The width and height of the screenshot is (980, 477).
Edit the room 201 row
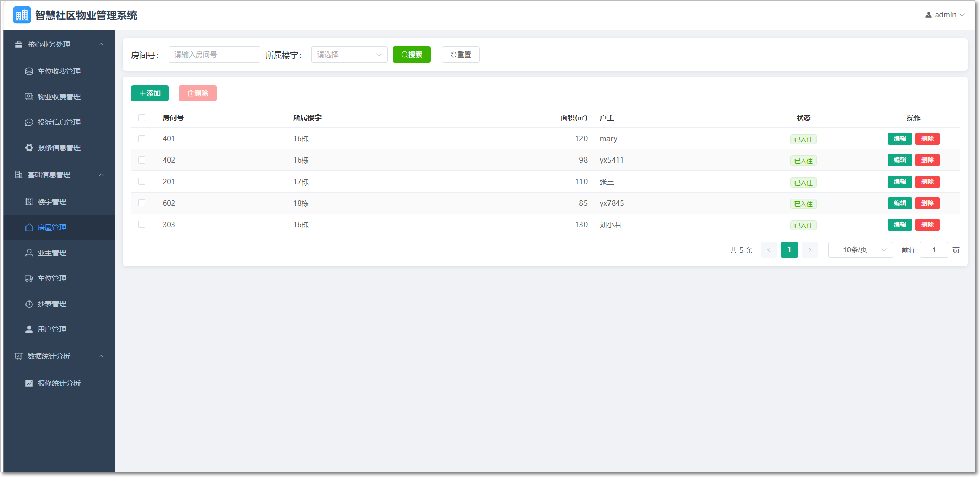(900, 182)
